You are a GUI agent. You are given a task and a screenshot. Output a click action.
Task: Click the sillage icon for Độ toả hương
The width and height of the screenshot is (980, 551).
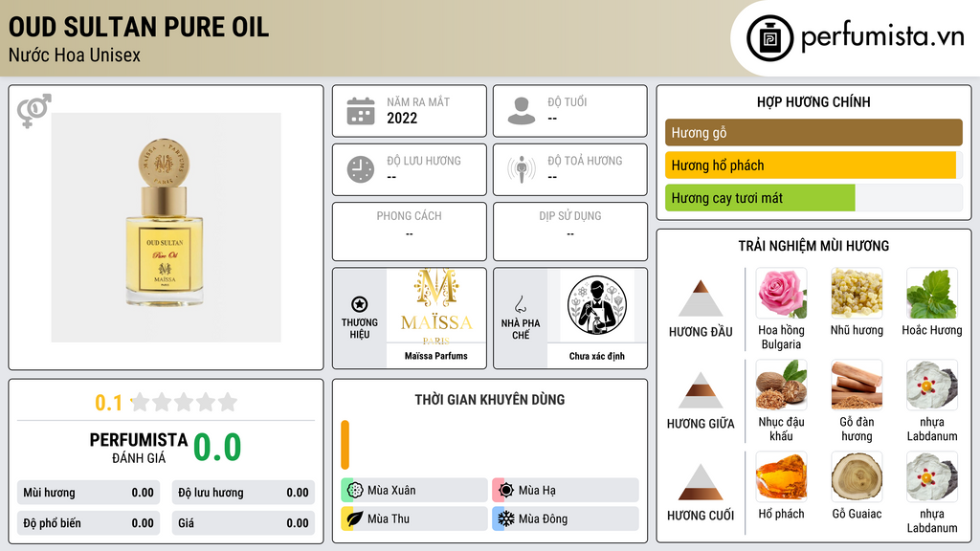tap(522, 169)
